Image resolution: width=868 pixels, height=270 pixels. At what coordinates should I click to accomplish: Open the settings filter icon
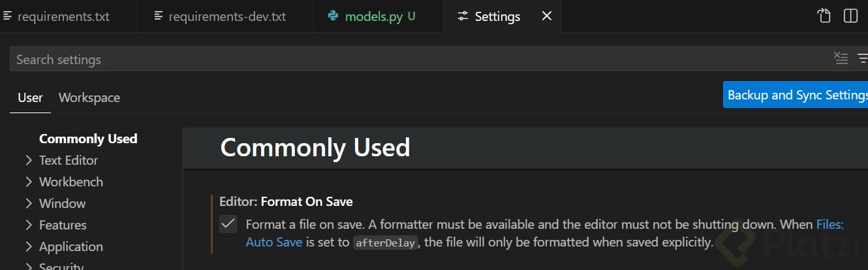point(862,59)
